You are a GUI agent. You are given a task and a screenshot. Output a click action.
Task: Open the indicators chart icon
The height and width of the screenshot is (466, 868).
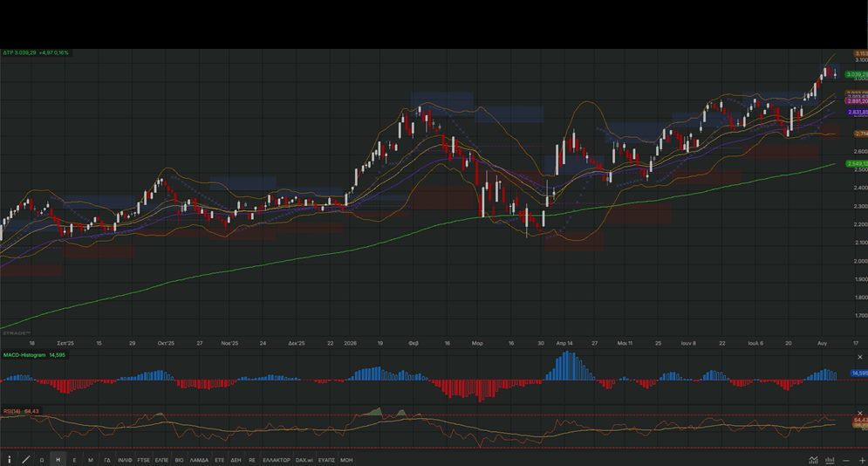(x=813, y=460)
